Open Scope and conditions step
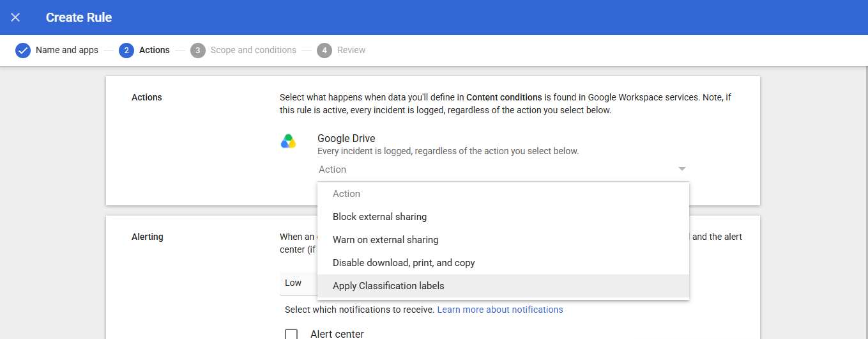Viewport: 868px width, 339px height. 254,50
